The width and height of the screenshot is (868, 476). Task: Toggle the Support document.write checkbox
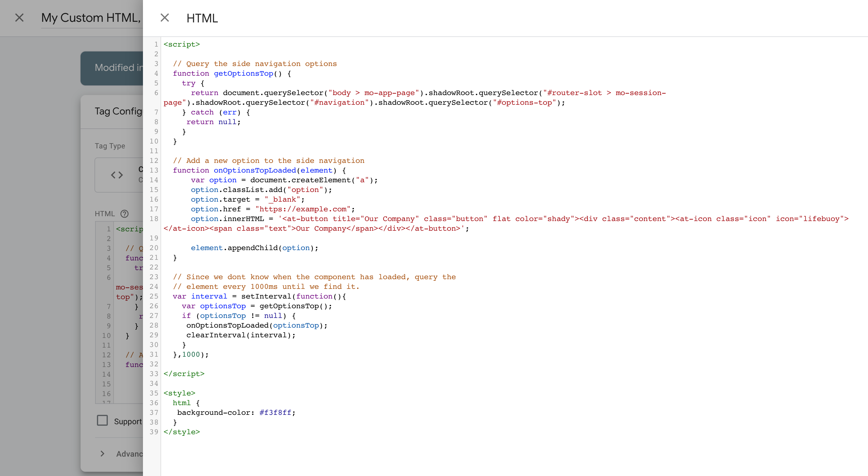pyautogui.click(x=102, y=420)
